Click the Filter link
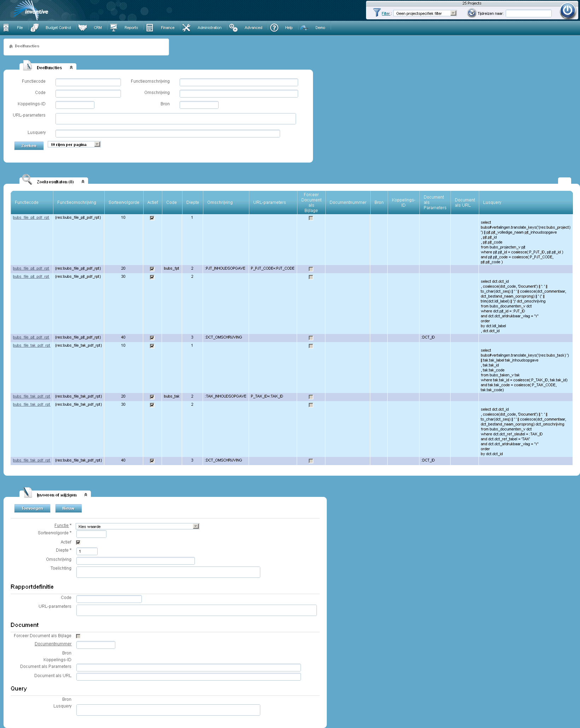Image resolution: width=580 pixels, height=728 pixels. [x=385, y=13]
